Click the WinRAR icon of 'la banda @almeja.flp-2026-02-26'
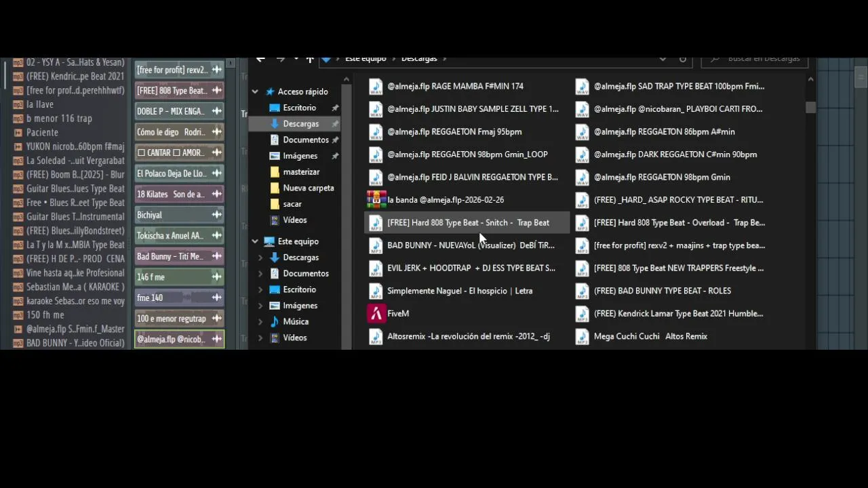The height and width of the screenshot is (488, 868). pos(376,200)
